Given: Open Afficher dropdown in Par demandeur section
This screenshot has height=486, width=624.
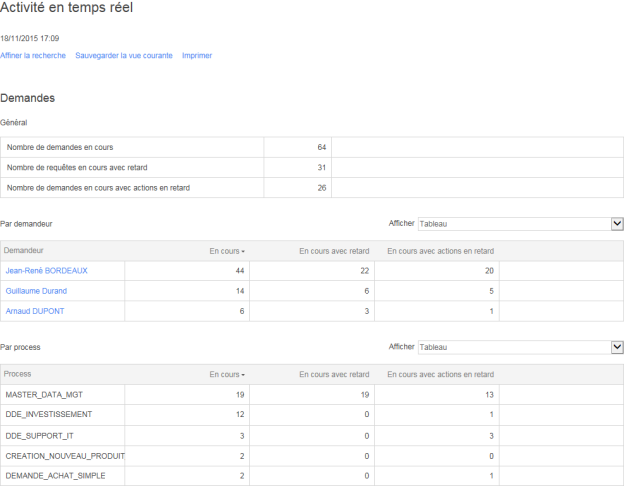Looking at the screenshot, I should click(x=520, y=224).
